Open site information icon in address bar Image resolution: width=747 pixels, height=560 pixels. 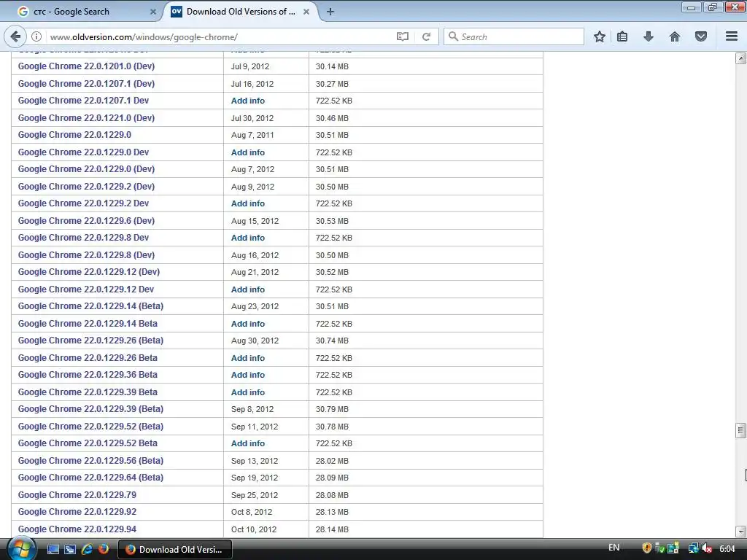pos(36,36)
